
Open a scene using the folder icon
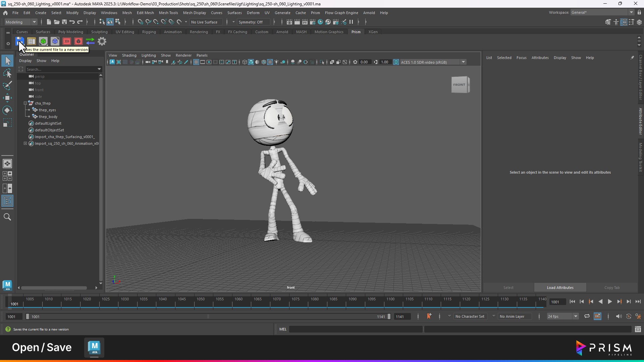56,22
